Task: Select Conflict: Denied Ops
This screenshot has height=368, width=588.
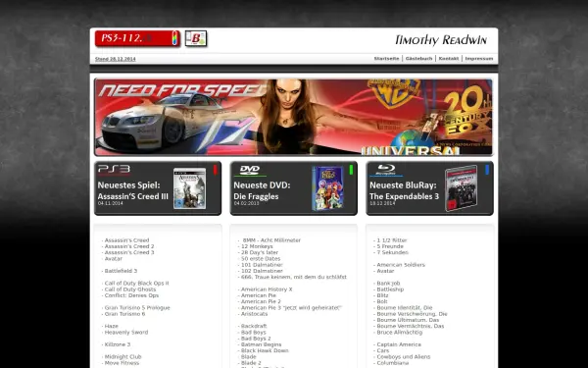Action: point(130,295)
